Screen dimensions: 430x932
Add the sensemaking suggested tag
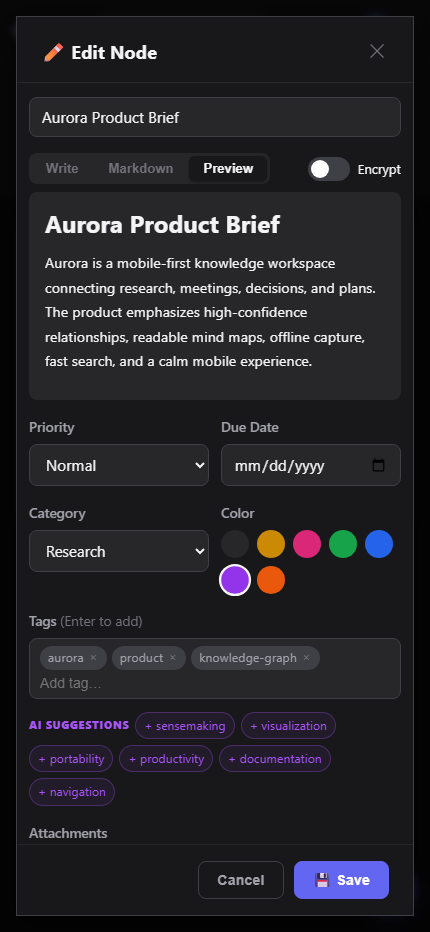pyautogui.click(x=185, y=726)
